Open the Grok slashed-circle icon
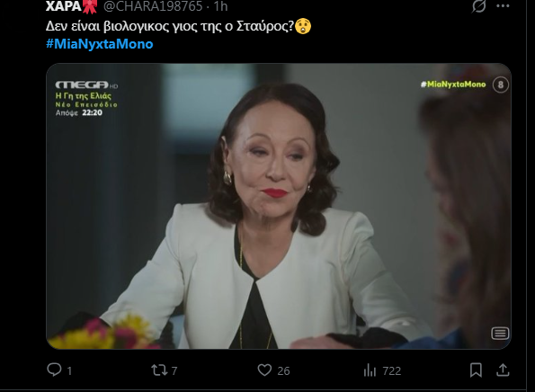Screen dimensions: 535x392 coord(478,5)
